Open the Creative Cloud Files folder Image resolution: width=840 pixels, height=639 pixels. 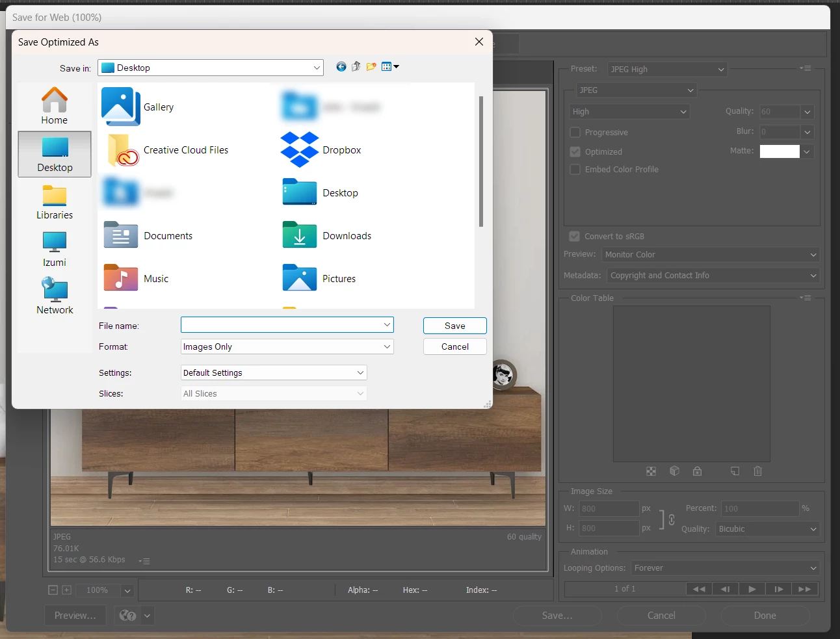click(167, 150)
